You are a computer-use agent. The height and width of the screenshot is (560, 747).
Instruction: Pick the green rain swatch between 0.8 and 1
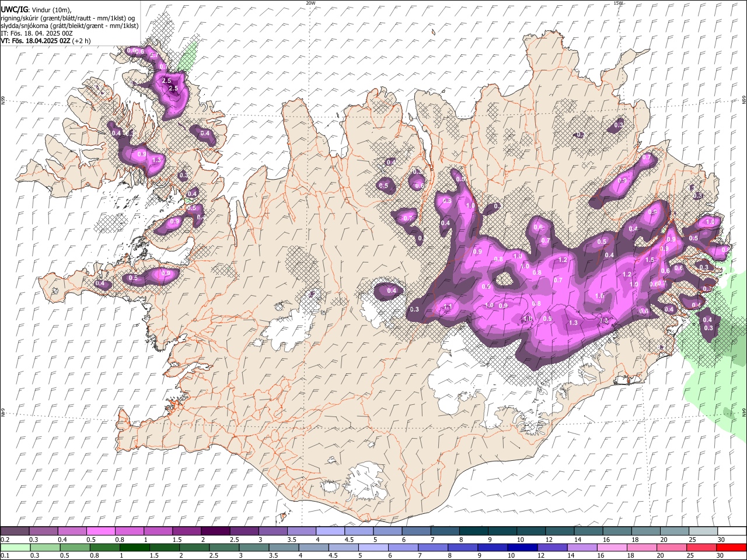[x=104, y=548]
